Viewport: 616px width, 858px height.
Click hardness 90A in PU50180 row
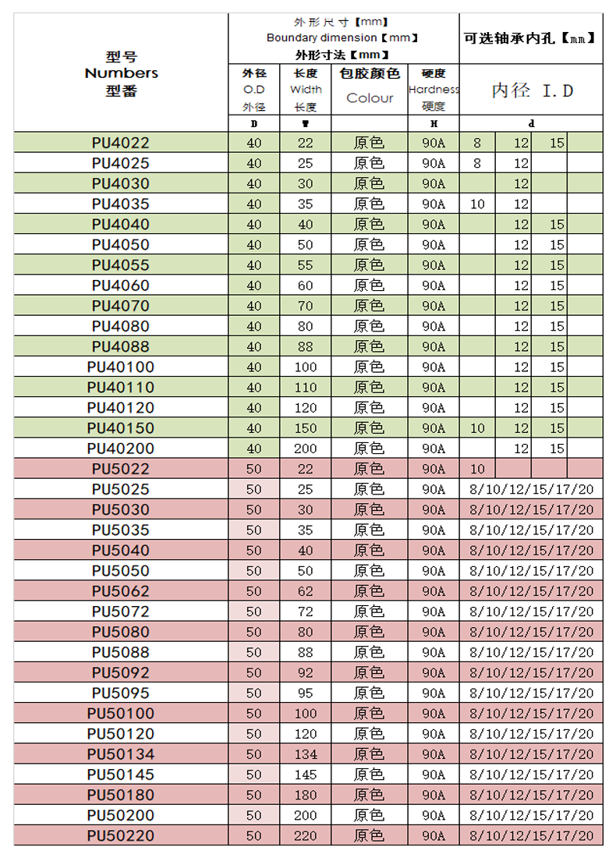[x=434, y=795]
